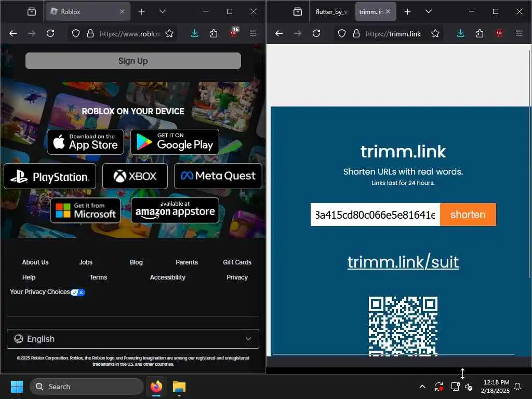Click uBlock Origin icon showing 16 in Roblox window
This screenshot has height=399, width=532.
click(234, 33)
